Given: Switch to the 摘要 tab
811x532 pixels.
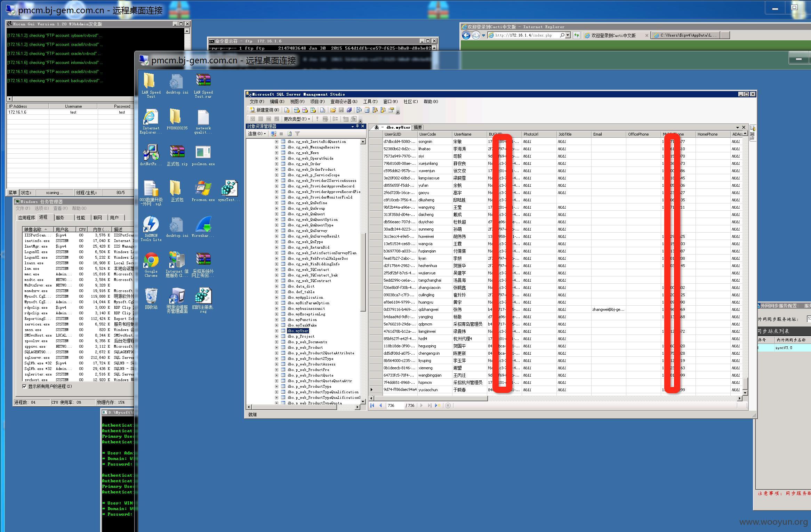Looking at the screenshot, I should click(x=418, y=127).
